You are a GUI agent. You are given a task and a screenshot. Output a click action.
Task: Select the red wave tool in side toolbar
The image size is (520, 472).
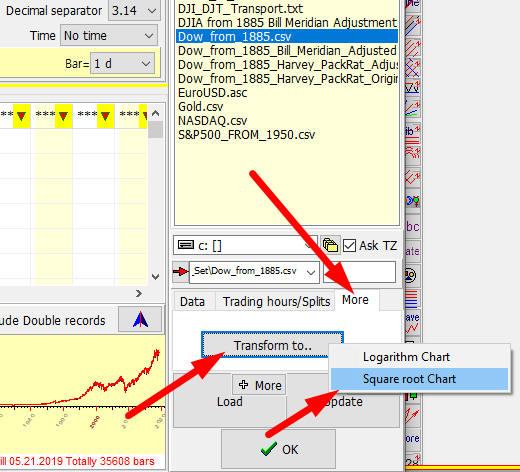point(412,322)
